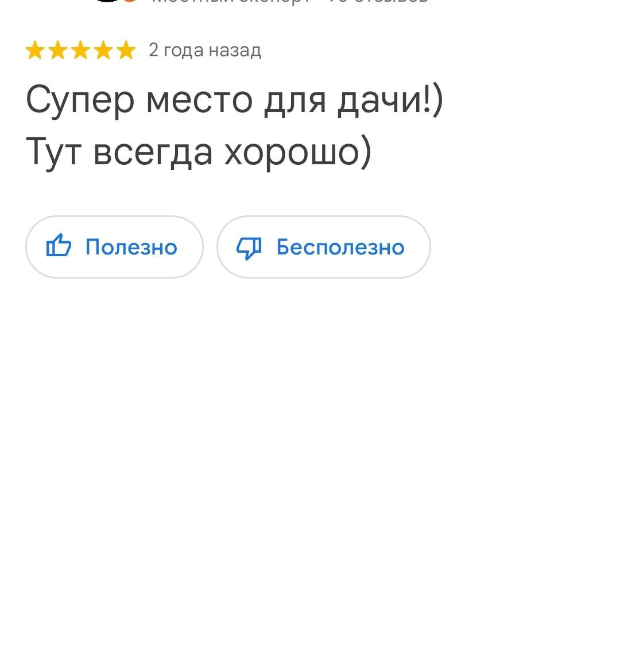The image size is (620, 672).
Task: Click the fifth, last rating star
Action: pyautogui.click(x=126, y=51)
